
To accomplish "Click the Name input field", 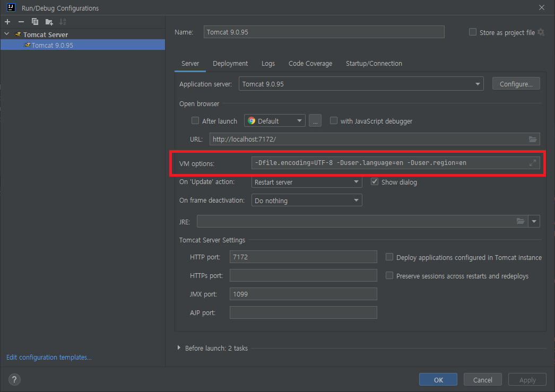I will click(324, 32).
